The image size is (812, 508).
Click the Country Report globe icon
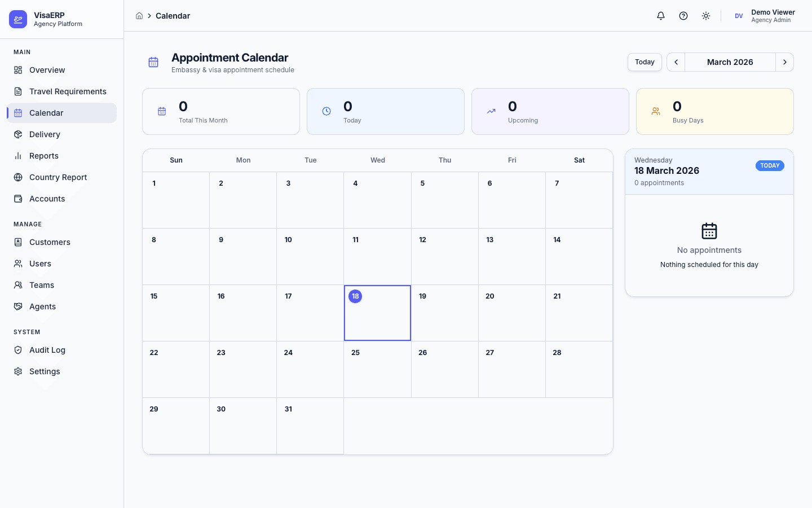pos(17,177)
